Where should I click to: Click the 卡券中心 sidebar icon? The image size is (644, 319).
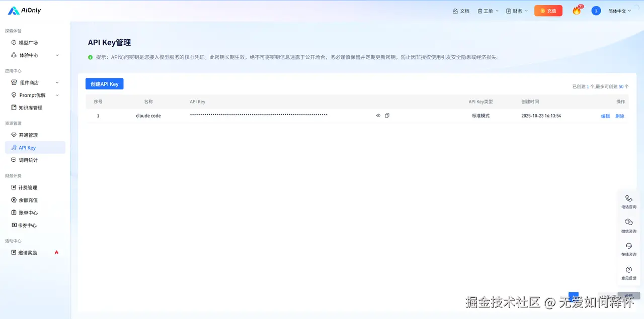tap(14, 225)
